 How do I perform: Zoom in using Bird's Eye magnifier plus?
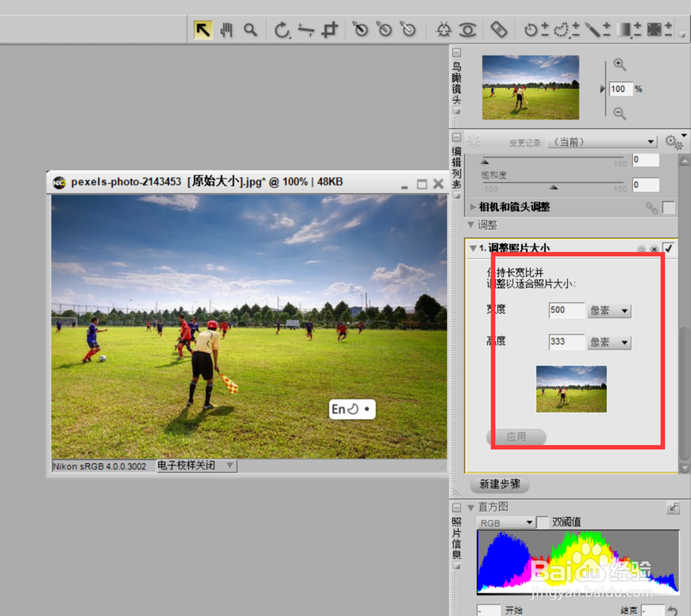619,64
